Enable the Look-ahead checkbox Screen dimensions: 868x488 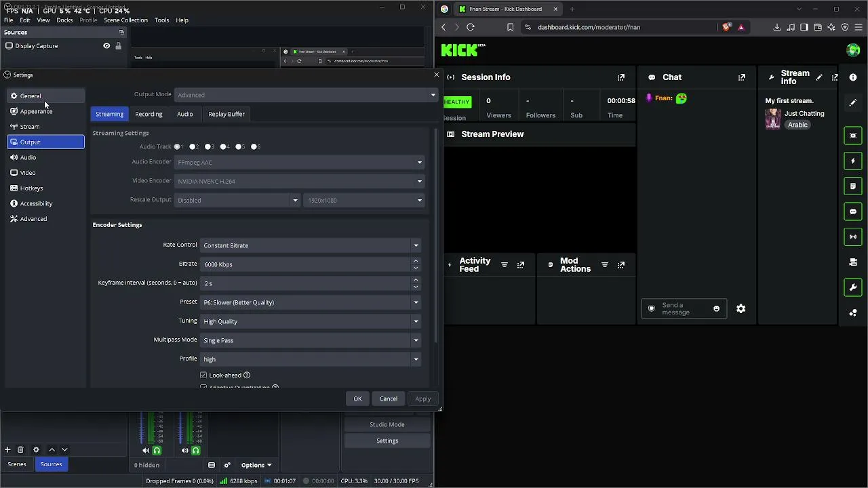tap(203, 375)
